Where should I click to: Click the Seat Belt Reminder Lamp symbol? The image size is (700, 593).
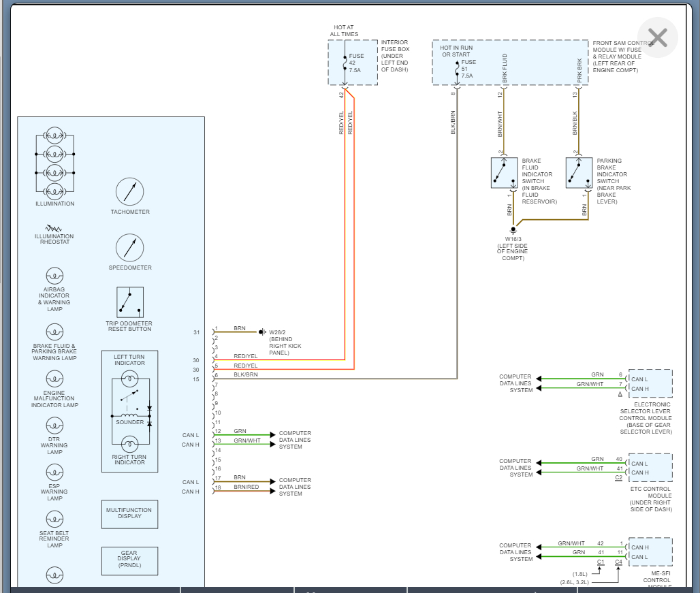54,519
